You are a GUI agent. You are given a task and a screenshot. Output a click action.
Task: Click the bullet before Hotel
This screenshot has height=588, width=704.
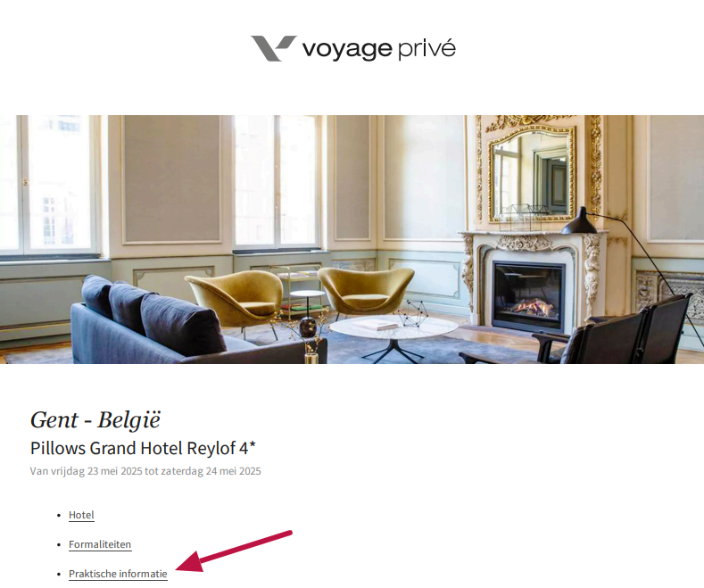(59, 516)
